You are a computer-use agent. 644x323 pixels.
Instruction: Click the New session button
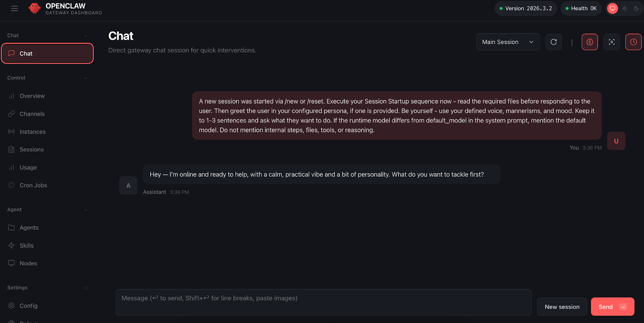[562, 307]
